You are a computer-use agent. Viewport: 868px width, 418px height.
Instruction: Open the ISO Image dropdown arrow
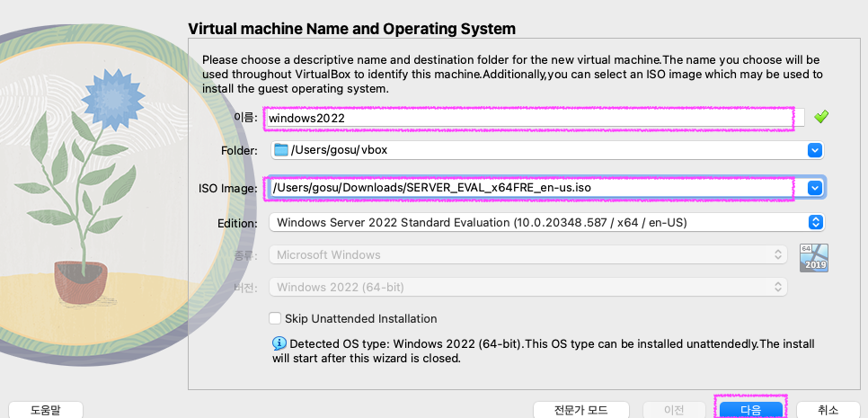pyautogui.click(x=814, y=188)
